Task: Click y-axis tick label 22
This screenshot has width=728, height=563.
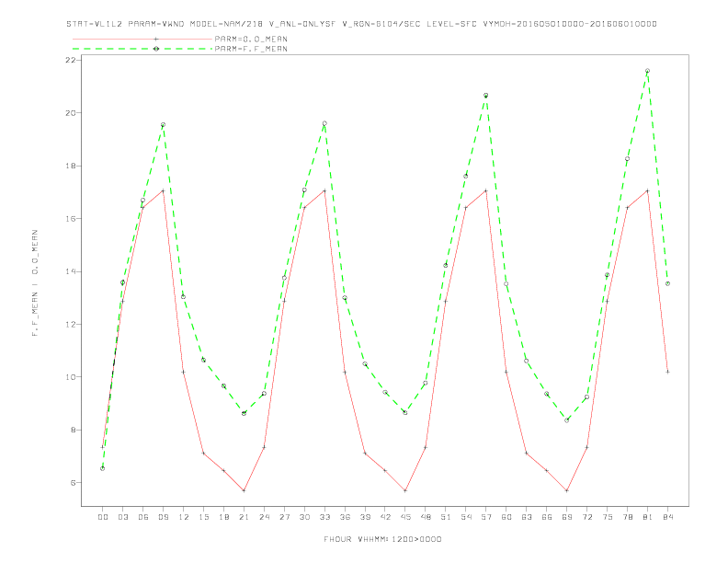Action: pyautogui.click(x=71, y=60)
